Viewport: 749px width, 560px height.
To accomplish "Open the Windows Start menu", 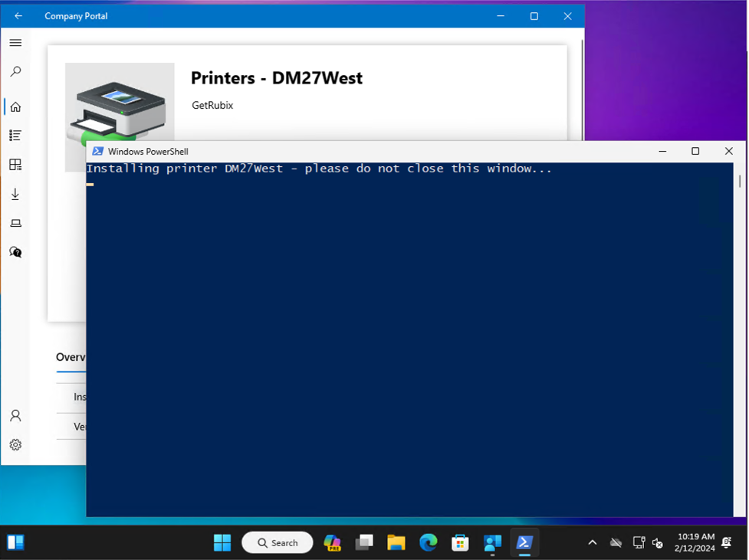I will (x=222, y=542).
